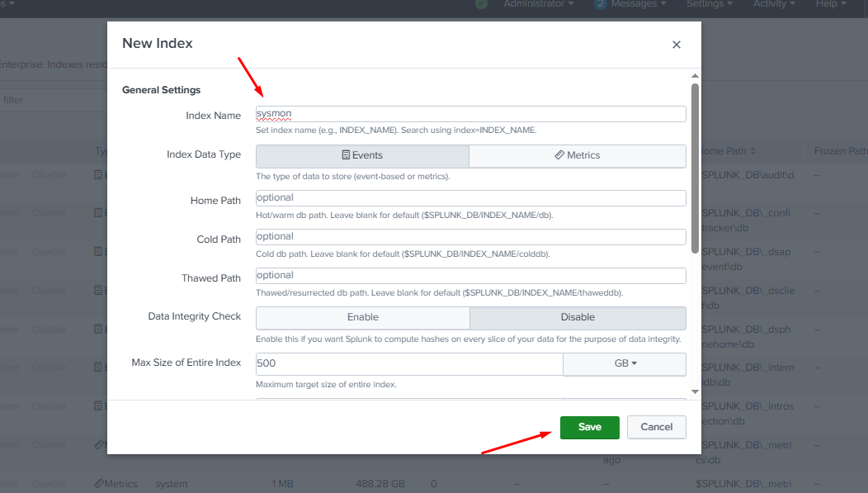Viewport: 868px width, 493px height.
Task: Close the New Index dialog with X
Action: pyautogui.click(x=676, y=45)
